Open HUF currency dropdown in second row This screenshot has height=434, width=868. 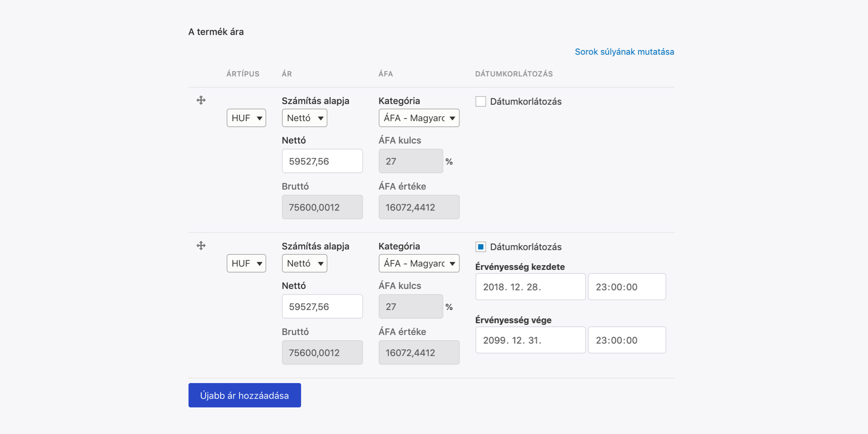click(246, 263)
